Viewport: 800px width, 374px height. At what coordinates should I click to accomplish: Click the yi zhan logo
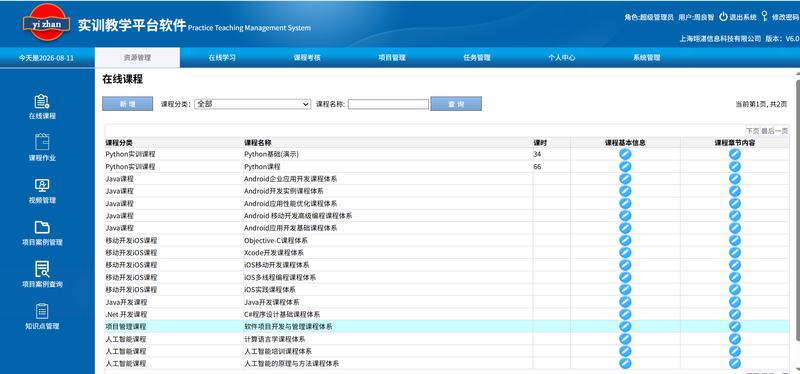tap(46, 22)
